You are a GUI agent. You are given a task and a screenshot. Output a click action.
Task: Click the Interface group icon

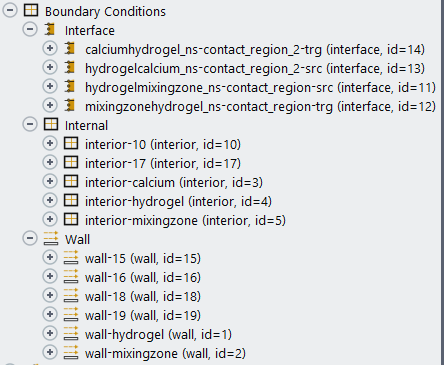tap(50, 29)
